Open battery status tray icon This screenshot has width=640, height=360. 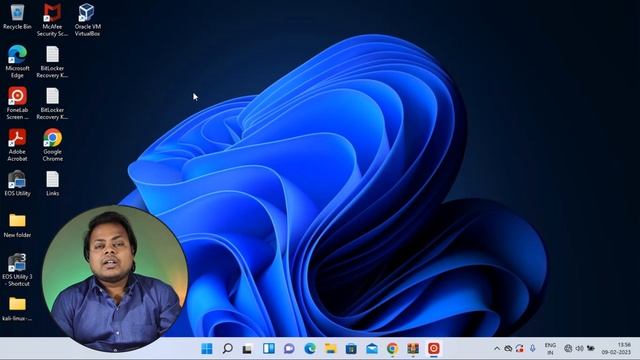591,349
